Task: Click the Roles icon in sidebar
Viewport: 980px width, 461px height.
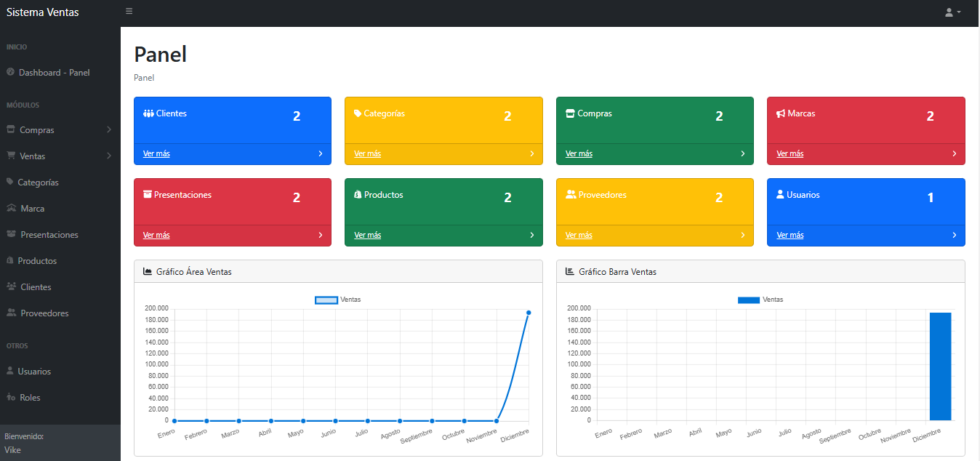Action: 10,398
